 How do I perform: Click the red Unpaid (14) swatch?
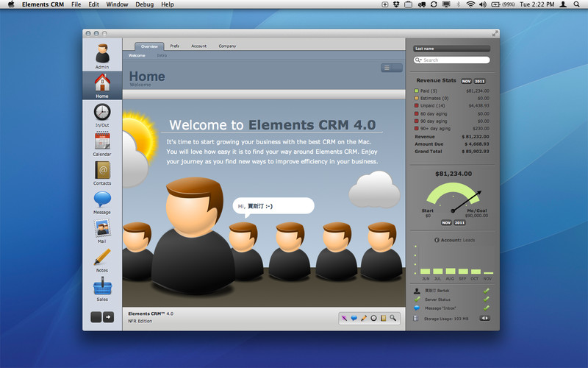(x=416, y=105)
